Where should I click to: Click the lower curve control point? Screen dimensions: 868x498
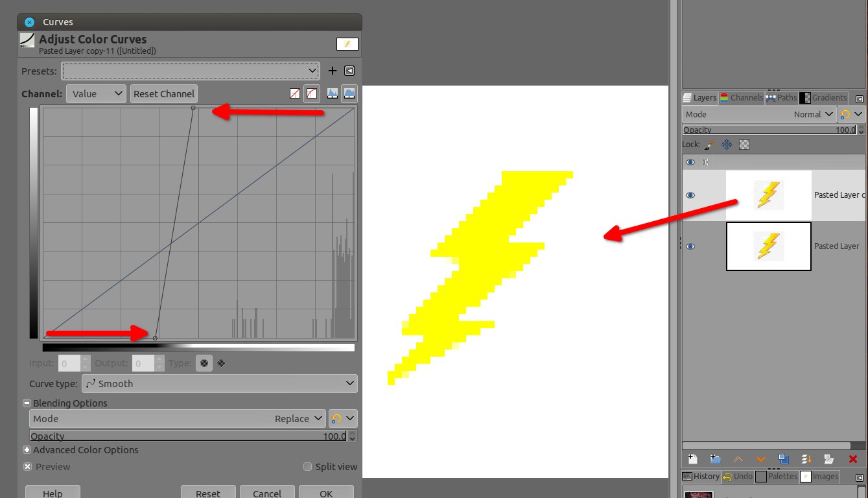(155, 338)
